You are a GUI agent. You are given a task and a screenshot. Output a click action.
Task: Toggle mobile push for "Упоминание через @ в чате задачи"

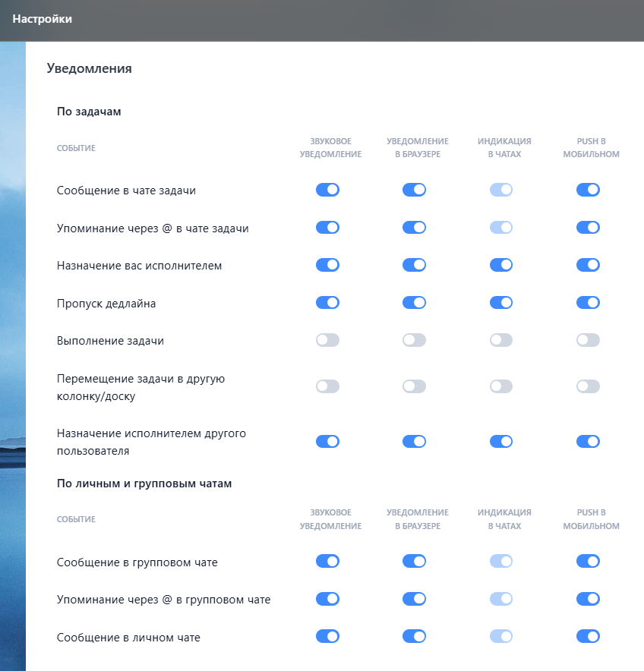(x=588, y=227)
